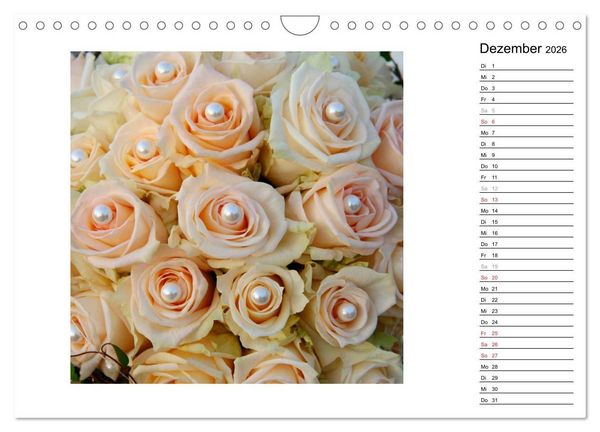Select the date row Mo 28
The height and width of the screenshot is (432, 600).
(x=527, y=366)
